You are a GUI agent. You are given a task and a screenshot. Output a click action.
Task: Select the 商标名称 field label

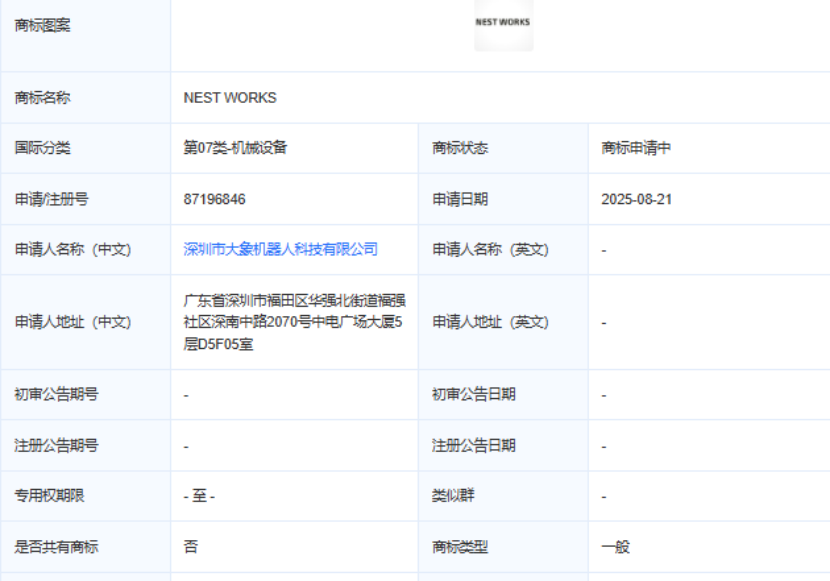[x=42, y=98]
